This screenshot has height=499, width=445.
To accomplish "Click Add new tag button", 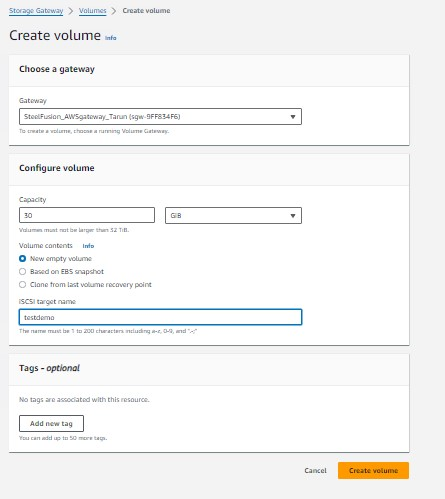I will point(51,423).
